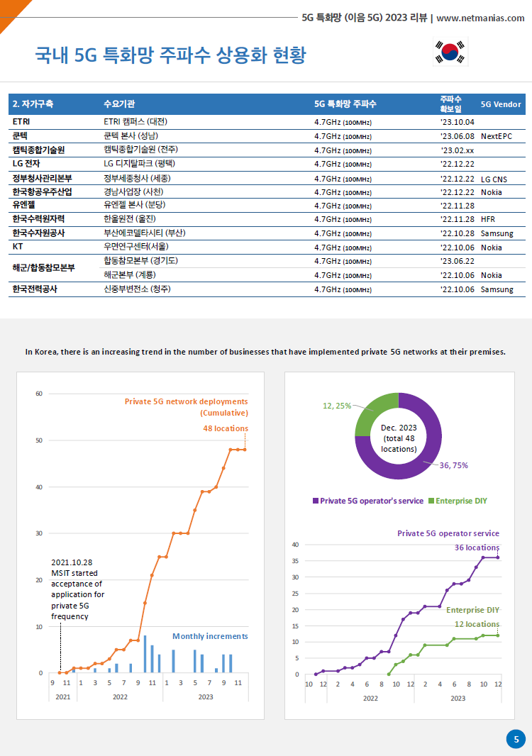The height and width of the screenshot is (756, 532).
Task: Click the ''23.06.22' date cell
Action: (x=458, y=261)
